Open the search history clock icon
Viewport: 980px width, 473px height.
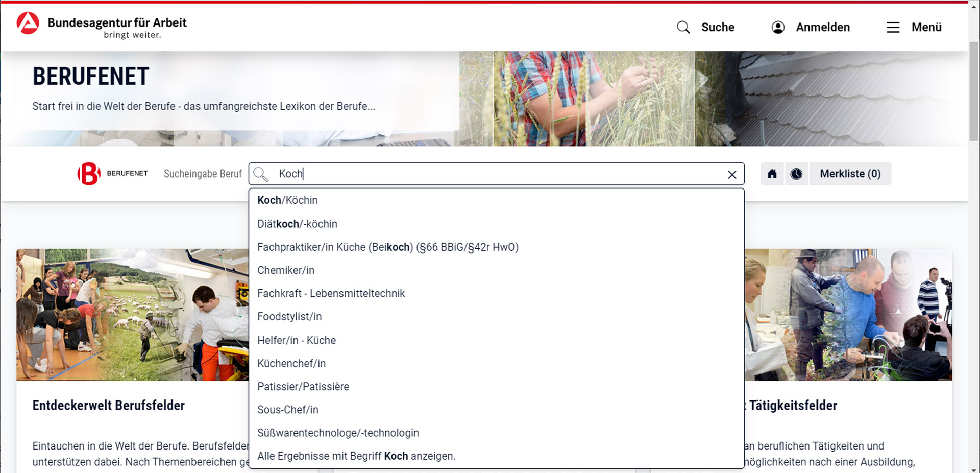coord(796,174)
